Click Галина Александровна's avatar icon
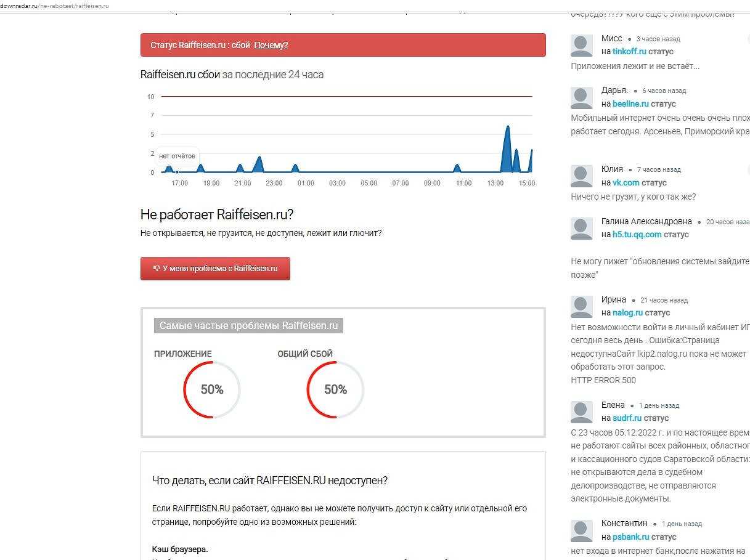 coord(581,228)
